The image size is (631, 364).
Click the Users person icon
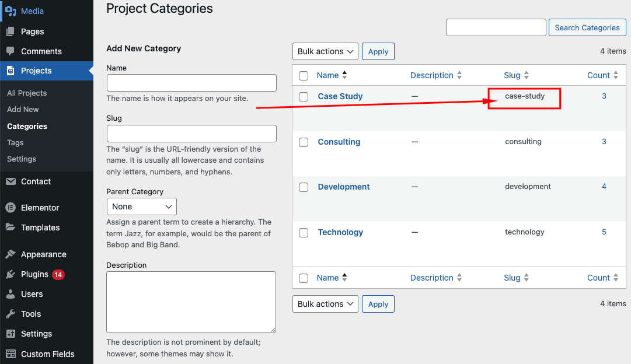click(11, 294)
